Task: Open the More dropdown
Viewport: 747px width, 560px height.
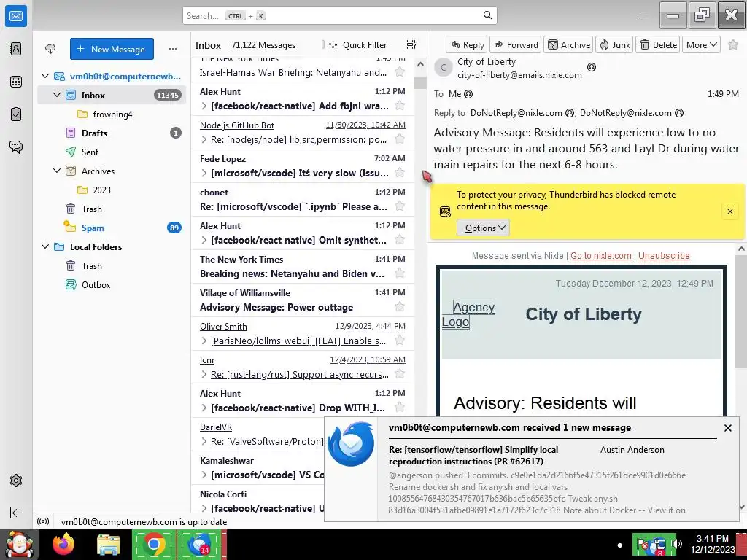Action: (701, 44)
